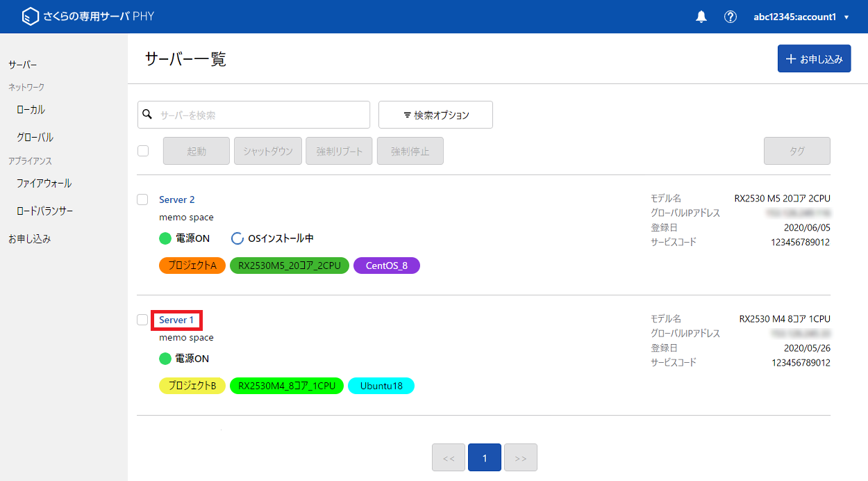Image resolution: width=868 pixels, height=481 pixels.
Task: Expand the abc12345:account1 account menu
Action: (801, 17)
